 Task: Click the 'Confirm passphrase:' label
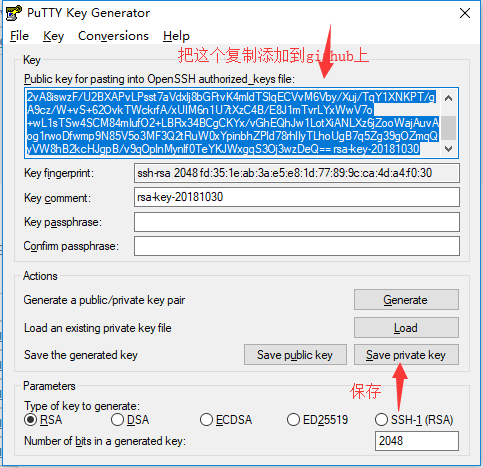coord(71,246)
